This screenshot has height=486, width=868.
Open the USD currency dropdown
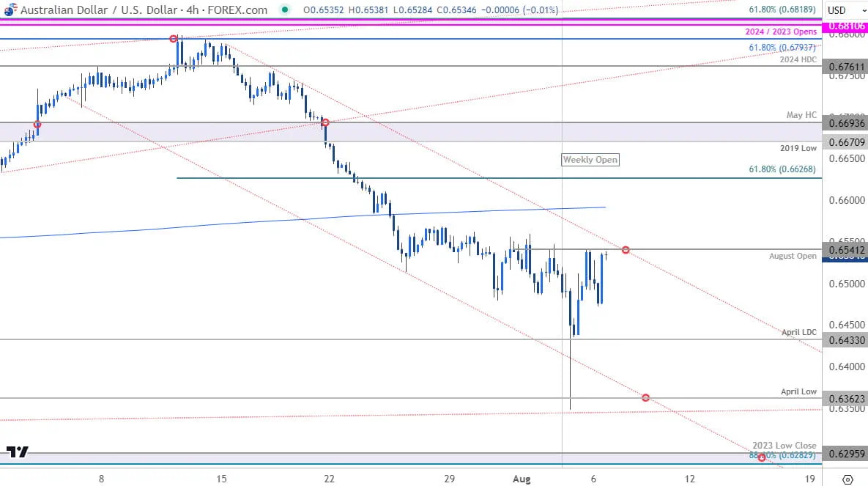click(x=846, y=10)
